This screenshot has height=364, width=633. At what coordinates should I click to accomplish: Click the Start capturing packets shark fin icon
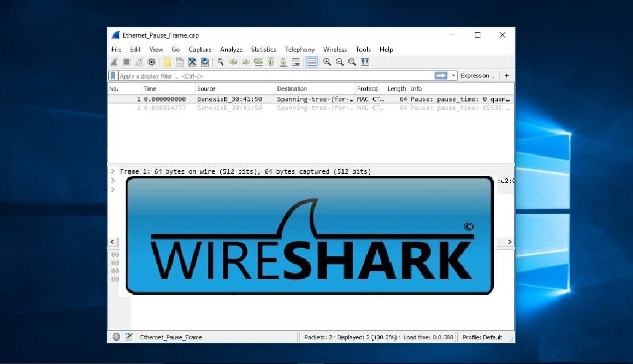pos(114,62)
